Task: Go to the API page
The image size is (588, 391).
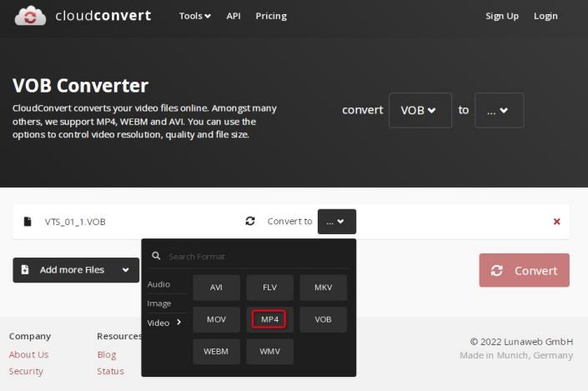Action: tap(234, 16)
